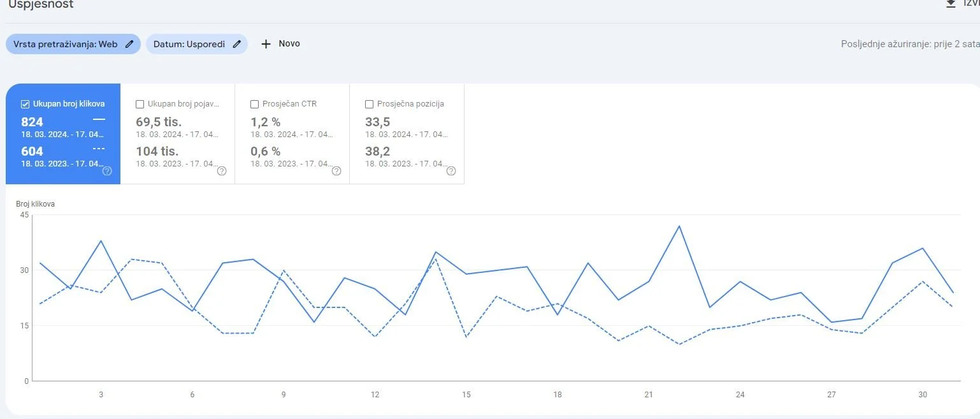This screenshot has width=980, height=419.
Task: Enable Ukupan broj pojavljivanja checkbox
Action: click(x=140, y=104)
